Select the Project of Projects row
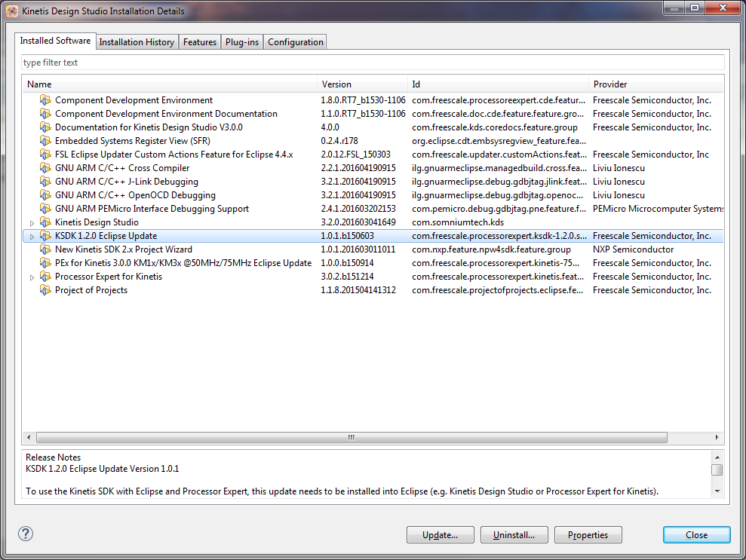This screenshot has height=560, width=746. point(373,290)
